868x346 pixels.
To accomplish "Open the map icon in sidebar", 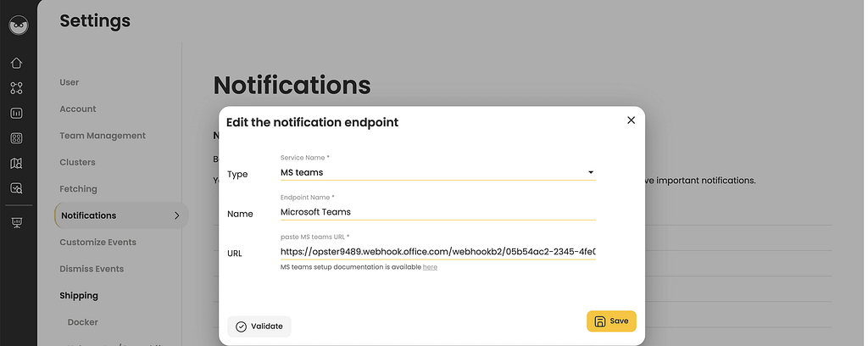I will click(x=17, y=164).
